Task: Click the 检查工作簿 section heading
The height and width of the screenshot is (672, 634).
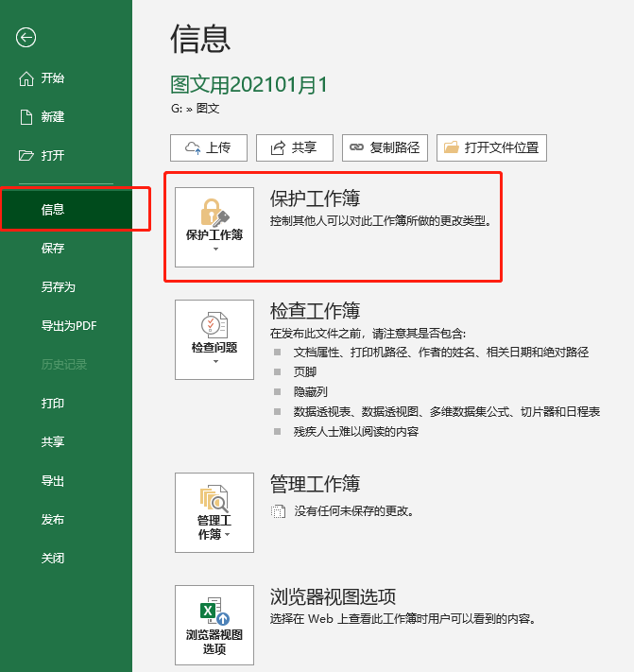Action: point(315,311)
